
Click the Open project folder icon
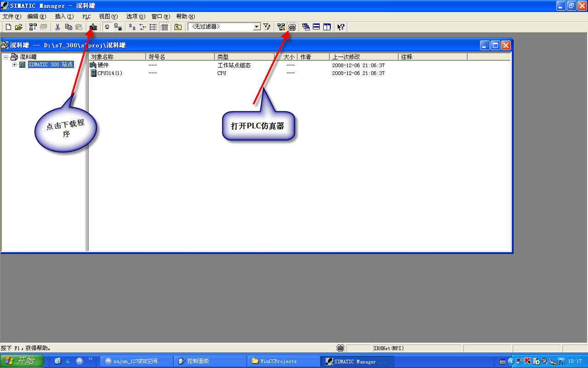(18, 27)
